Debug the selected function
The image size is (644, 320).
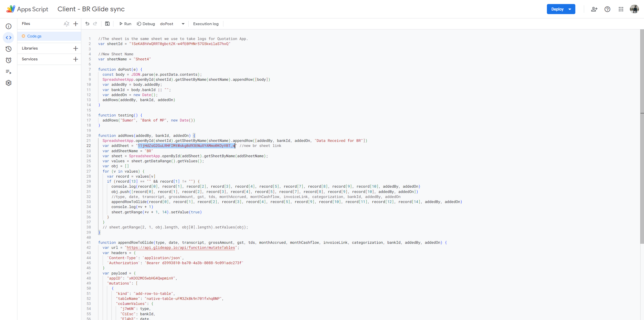[x=146, y=24]
